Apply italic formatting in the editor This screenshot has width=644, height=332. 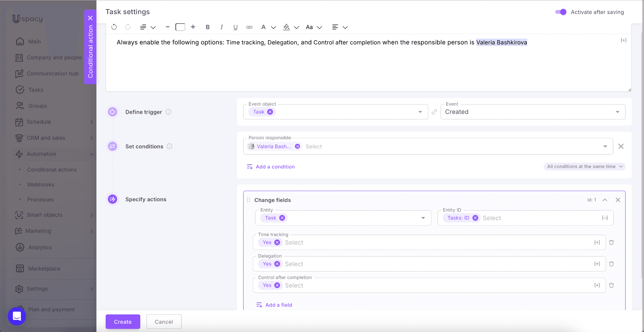[x=221, y=27]
